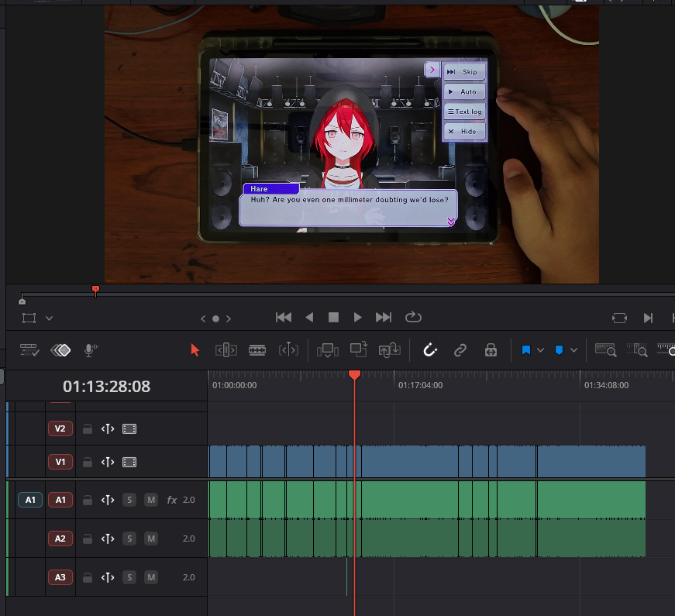Click the Full Extent Zoom icon
675x616 pixels.
click(x=606, y=350)
